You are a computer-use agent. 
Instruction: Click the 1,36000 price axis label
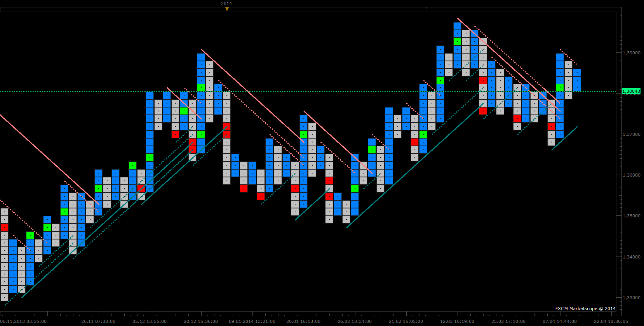631,175
